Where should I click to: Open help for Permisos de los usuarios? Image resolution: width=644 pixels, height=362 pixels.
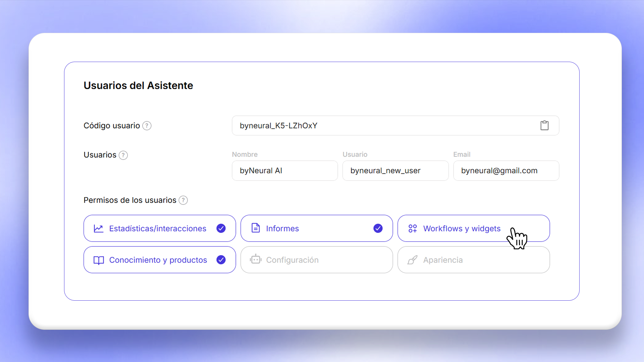pos(183,200)
